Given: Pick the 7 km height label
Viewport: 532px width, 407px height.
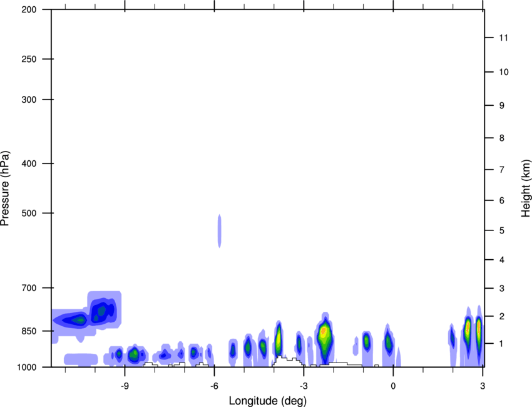Looking at the screenshot, I should tap(501, 170).
